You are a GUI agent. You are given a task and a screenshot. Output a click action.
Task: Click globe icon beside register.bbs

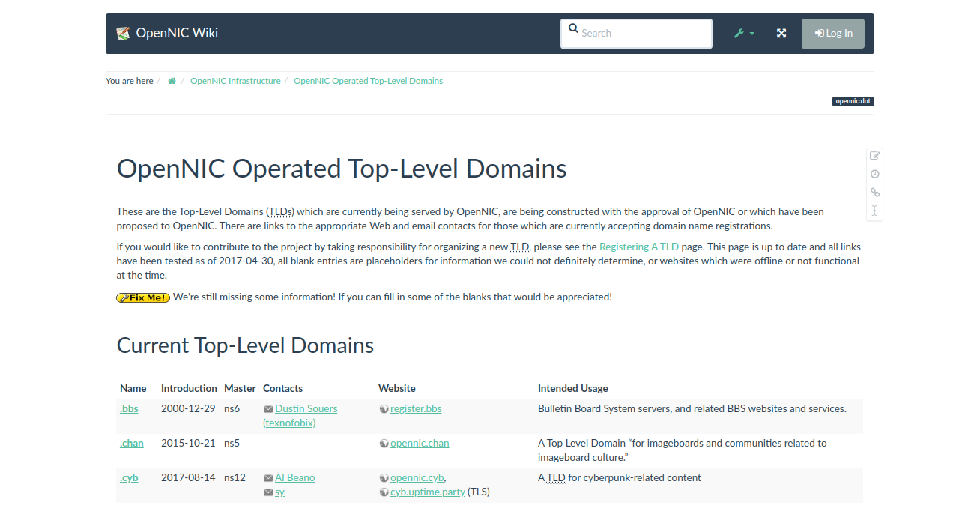tap(384, 409)
